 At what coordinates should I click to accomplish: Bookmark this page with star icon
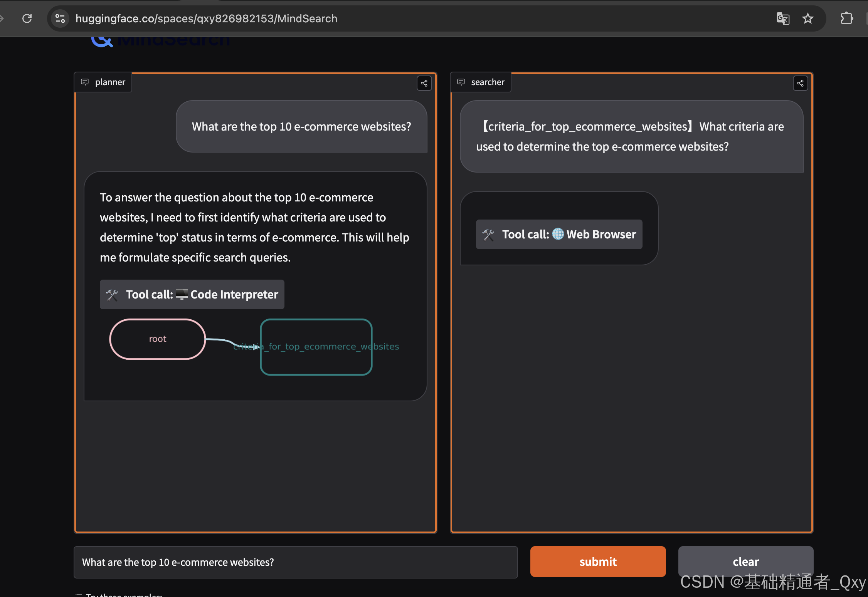coord(807,18)
